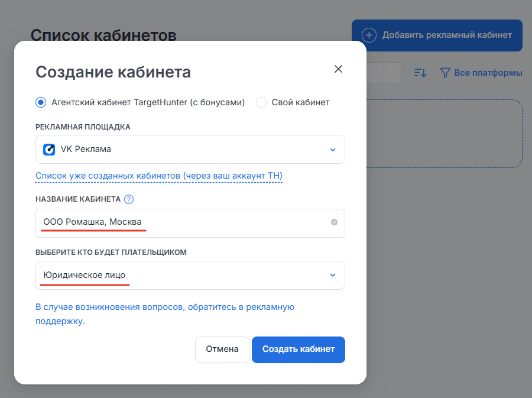The height and width of the screenshot is (398, 532).
Task: Click the Название кабинета label text
Action: click(78, 199)
